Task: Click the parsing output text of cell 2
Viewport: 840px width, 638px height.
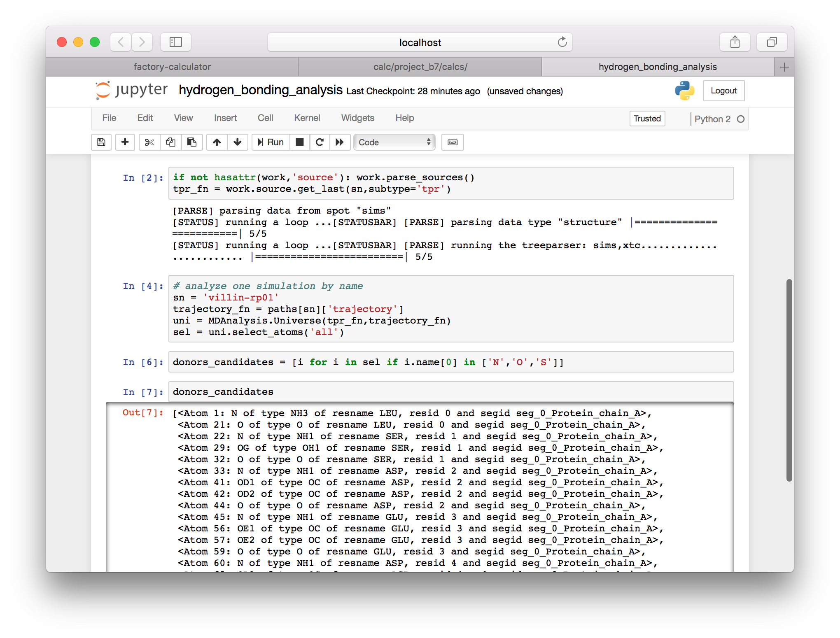Action: [x=445, y=234]
